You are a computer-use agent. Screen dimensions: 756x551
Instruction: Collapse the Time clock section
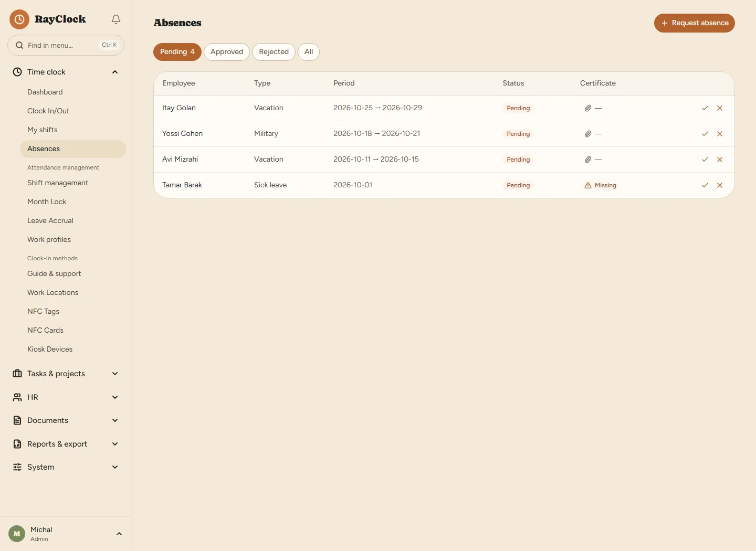(115, 72)
